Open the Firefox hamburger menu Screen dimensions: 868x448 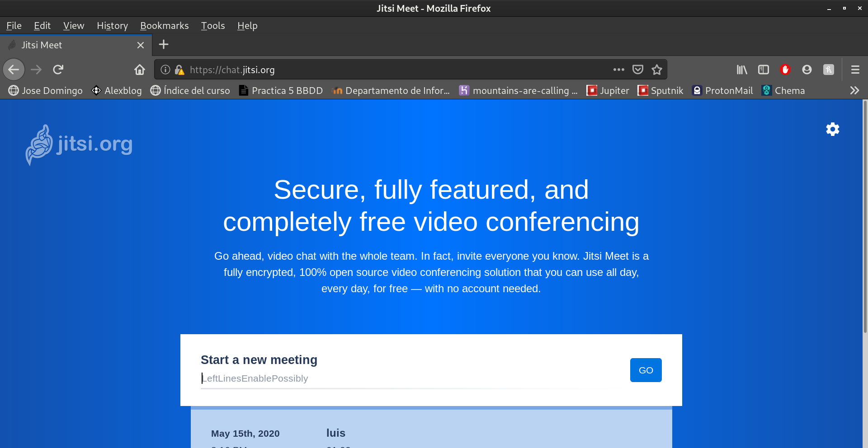[855, 70]
